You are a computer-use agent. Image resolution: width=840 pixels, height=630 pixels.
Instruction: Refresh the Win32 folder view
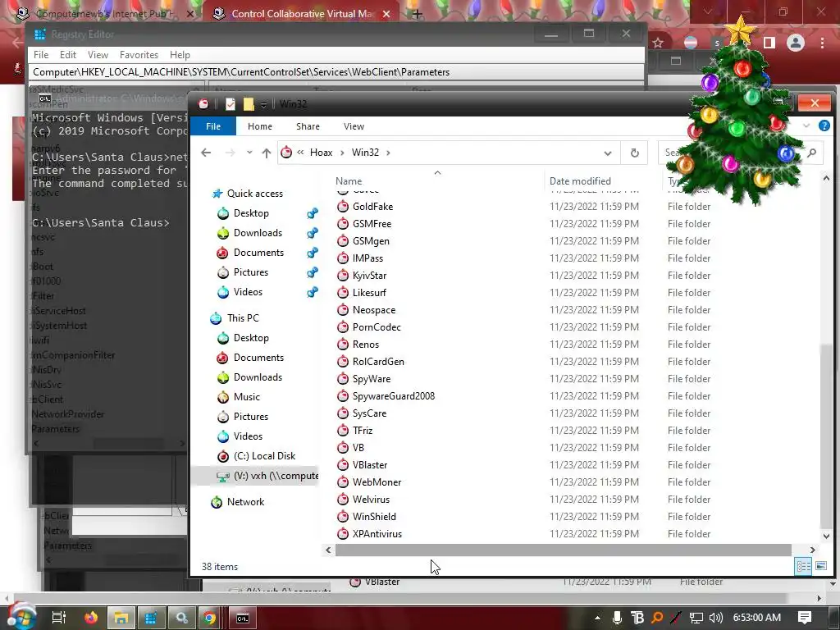634,153
